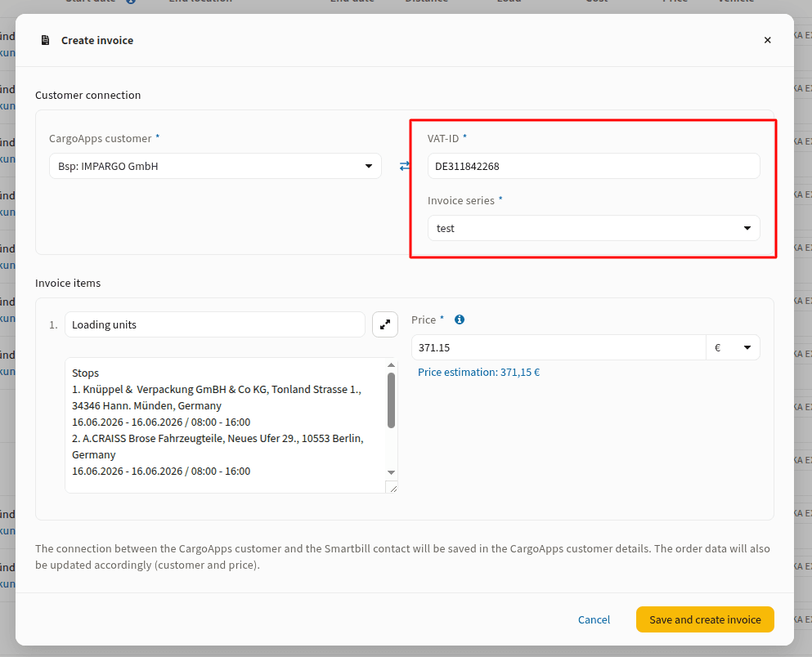This screenshot has height=657, width=812.
Task: Open the Price info tooltip icon
Action: 460,320
